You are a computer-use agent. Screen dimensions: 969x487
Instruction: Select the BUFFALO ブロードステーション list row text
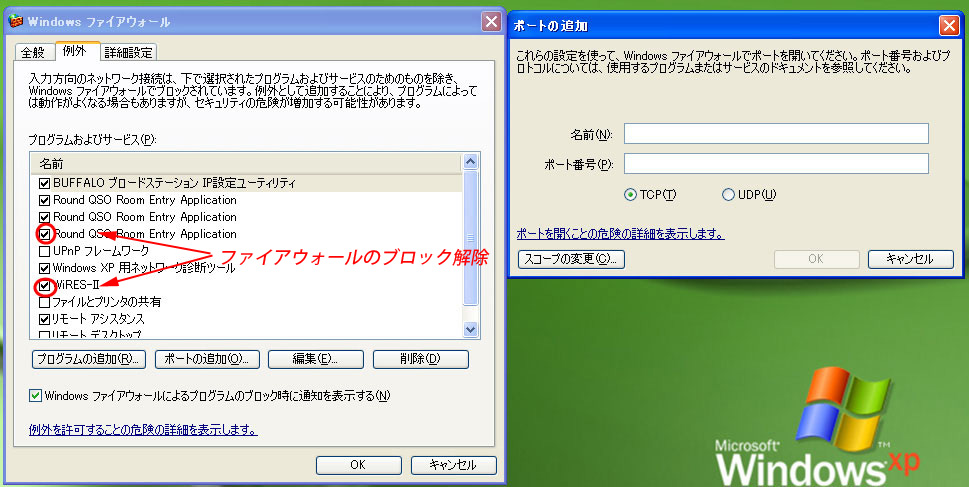[174, 184]
